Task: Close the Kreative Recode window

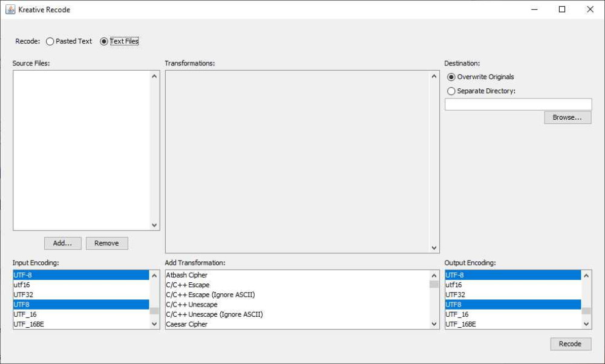Action: click(590, 9)
